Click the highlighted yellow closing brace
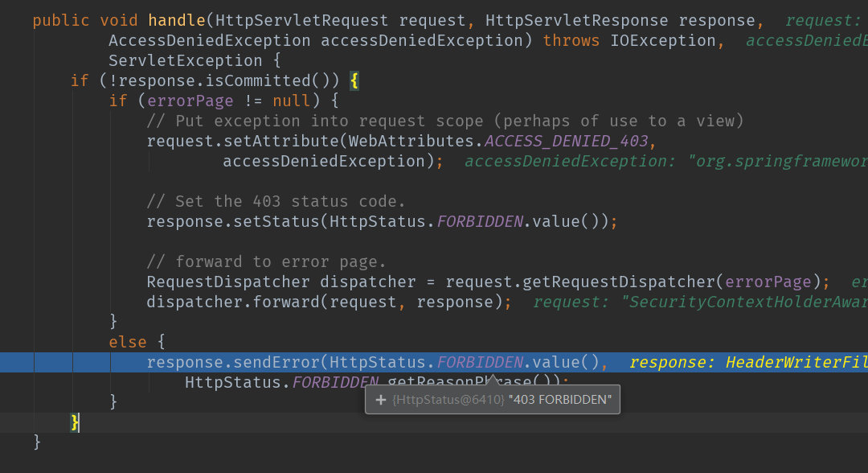The height and width of the screenshot is (473, 868). pos(75,422)
